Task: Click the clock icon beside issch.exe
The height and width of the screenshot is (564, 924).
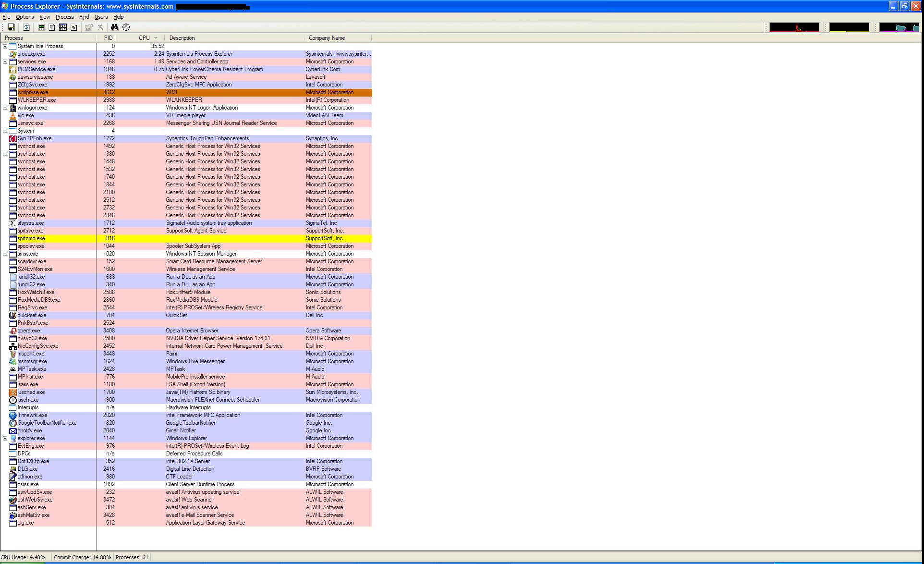Action: pos(13,400)
